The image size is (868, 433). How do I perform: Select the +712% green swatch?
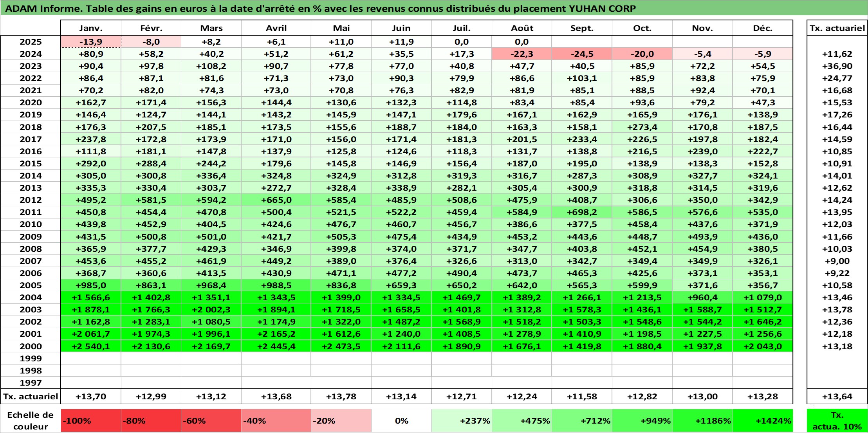(x=582, y=421)
